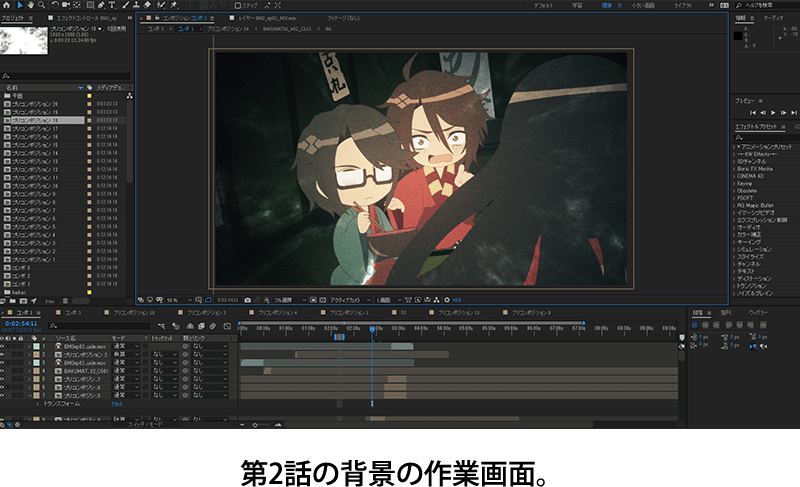Switch to the Effect Controls tab
This screenshot has height=487, width=800.
tap(86, 18)
